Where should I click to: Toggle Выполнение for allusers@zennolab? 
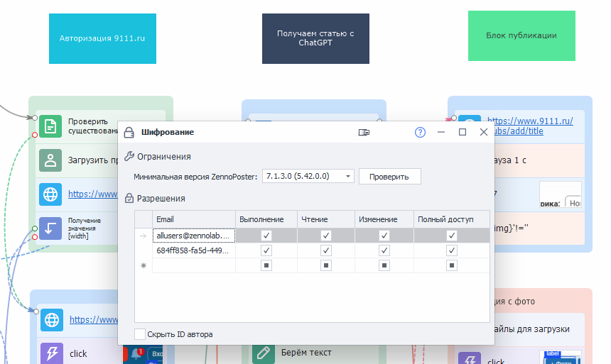point(266,236)
